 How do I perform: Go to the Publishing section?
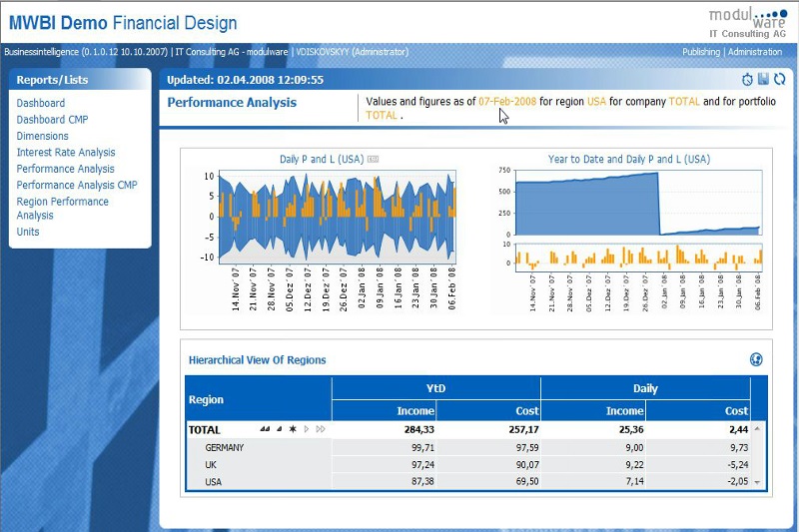pos(701,52)
